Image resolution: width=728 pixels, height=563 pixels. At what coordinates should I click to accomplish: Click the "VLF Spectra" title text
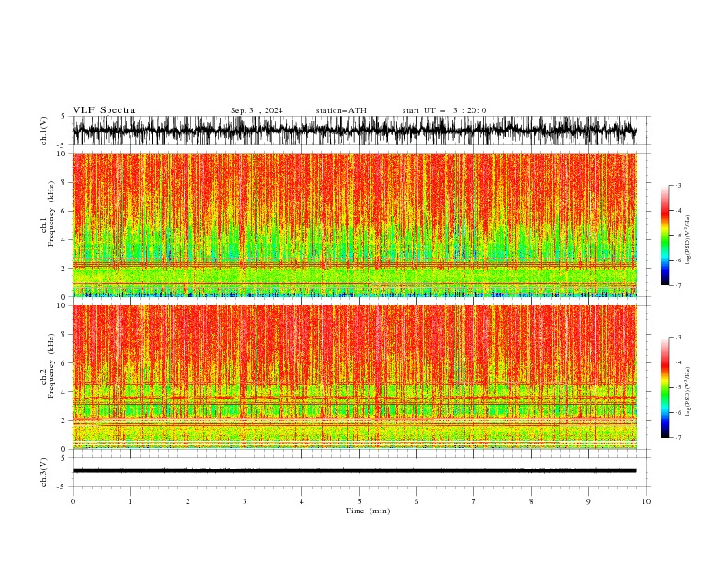tap(104, 110)
